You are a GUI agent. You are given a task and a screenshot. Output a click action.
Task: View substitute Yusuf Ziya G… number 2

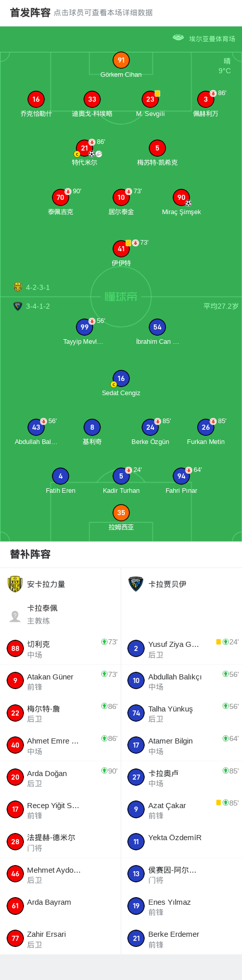[x=136, y=648]
